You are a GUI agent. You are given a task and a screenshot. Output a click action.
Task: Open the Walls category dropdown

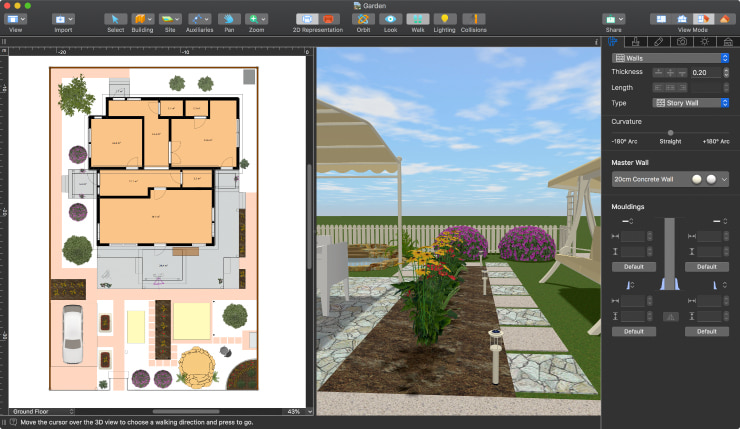[670, 58]
